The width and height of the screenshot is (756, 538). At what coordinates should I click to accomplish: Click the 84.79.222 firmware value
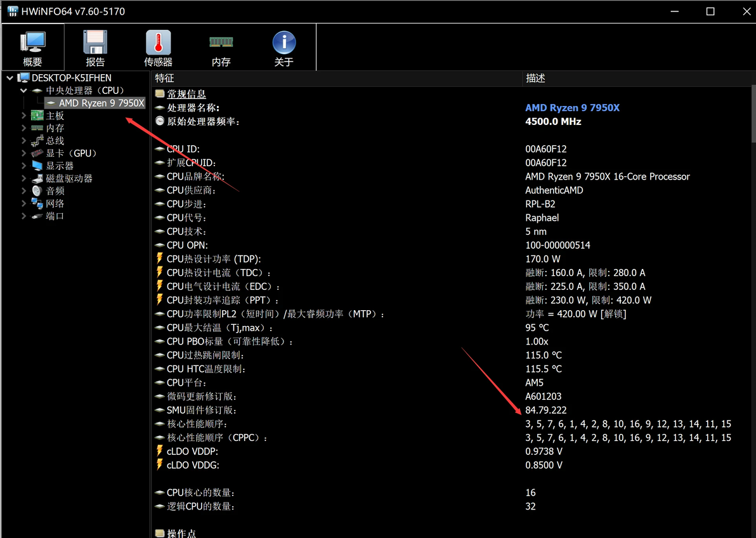[x=546, y=410]
